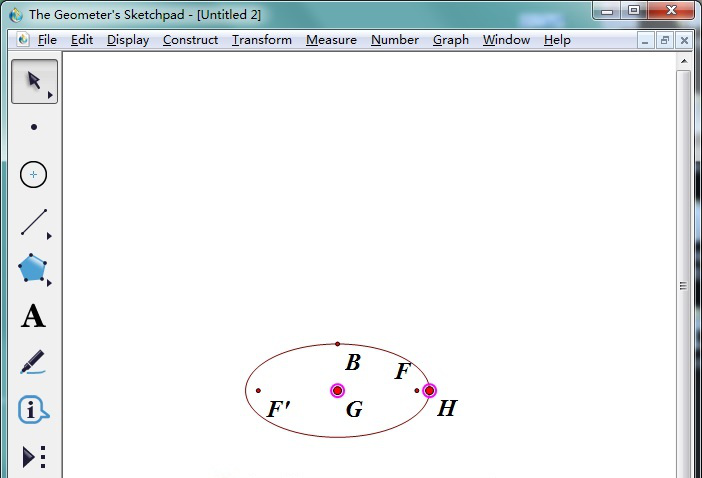Click the Sketchpad app icon in title bar
The height and width of the screenshot is (478, 702).
(16, 15)
